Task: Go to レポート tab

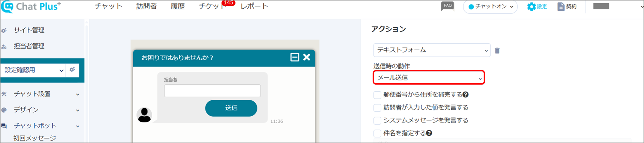Action: click(x=254, y=6)
